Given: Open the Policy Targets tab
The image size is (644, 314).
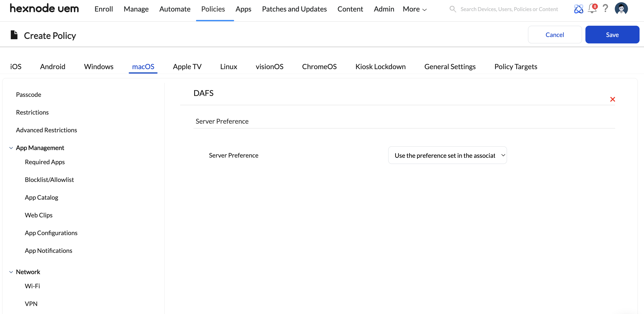Looking at the screenshot, I should pyautogui.click(x=516, y=67).
